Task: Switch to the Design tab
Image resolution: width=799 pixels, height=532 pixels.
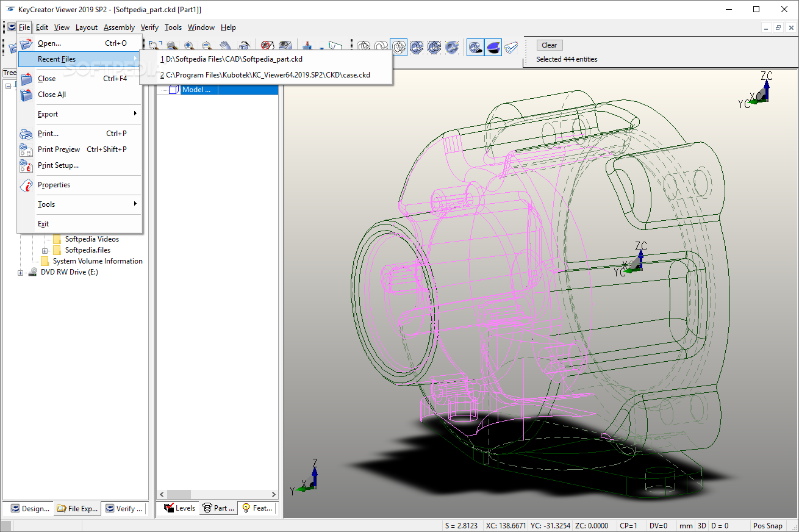Action: point(28,508)
